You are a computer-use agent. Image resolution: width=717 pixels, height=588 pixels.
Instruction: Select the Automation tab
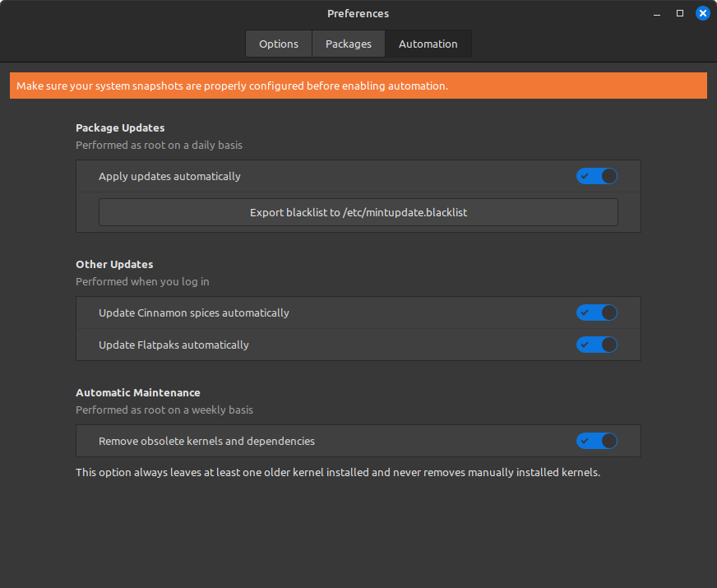point(428,44)
